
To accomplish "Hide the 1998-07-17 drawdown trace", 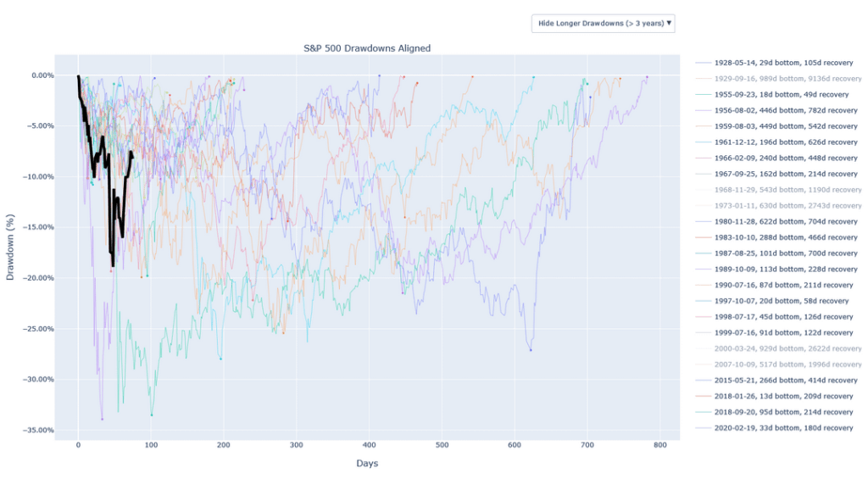I will pos(775,317).
